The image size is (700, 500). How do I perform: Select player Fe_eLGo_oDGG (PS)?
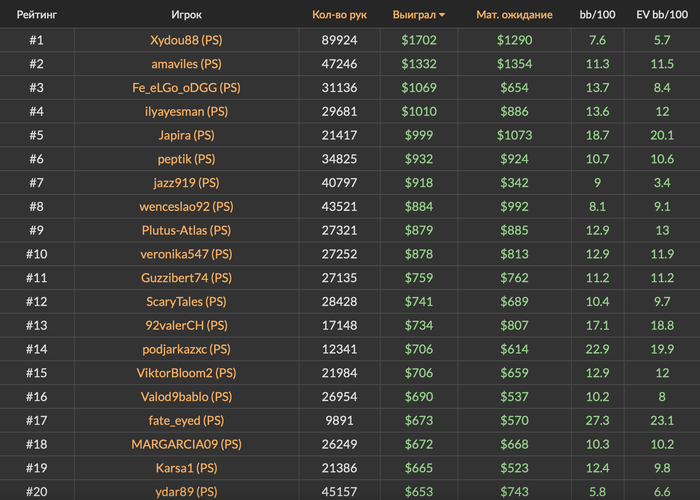(x=186, y=88)
